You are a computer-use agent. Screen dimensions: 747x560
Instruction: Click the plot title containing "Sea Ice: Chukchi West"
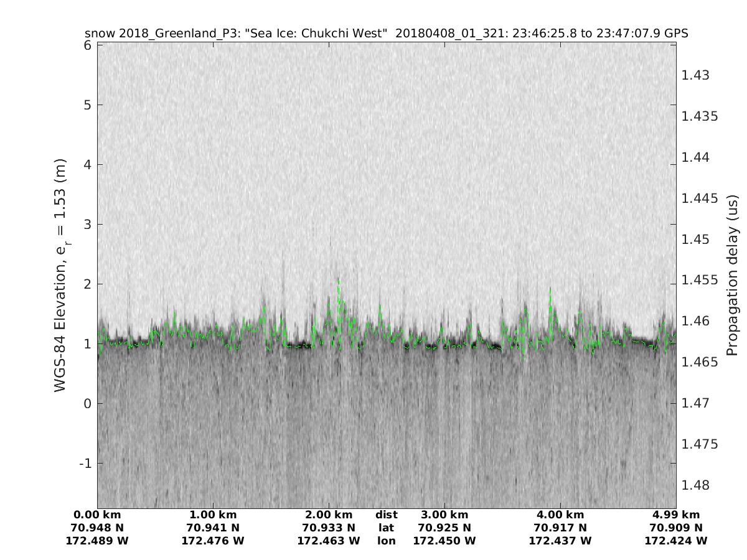386,34
